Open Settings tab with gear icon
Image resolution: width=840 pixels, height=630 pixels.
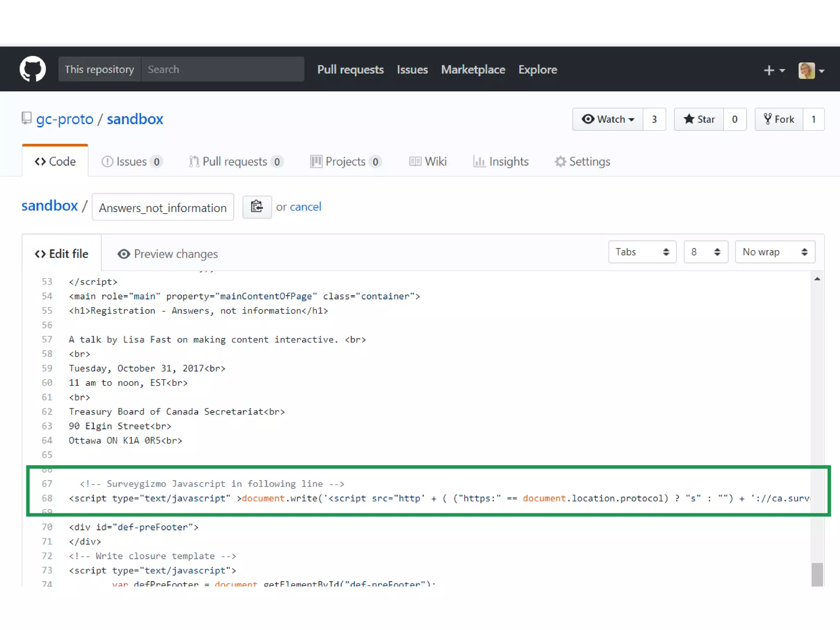click(x=582, y=162)
